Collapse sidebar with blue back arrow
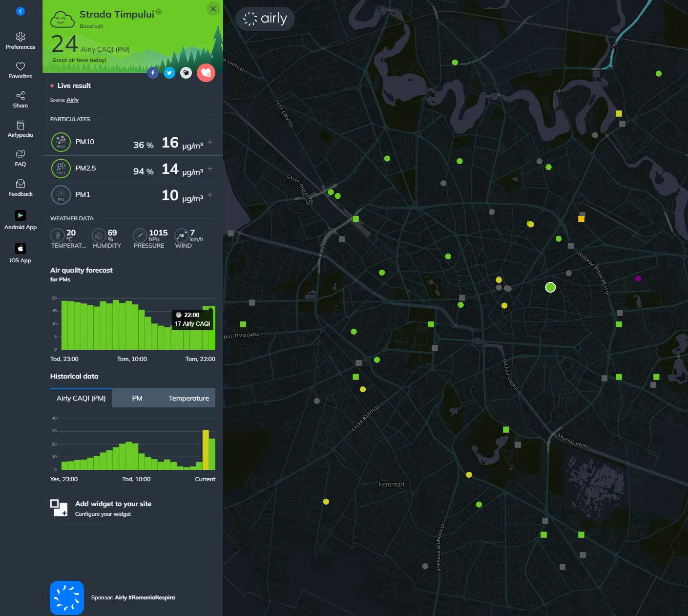 point(21,11)
